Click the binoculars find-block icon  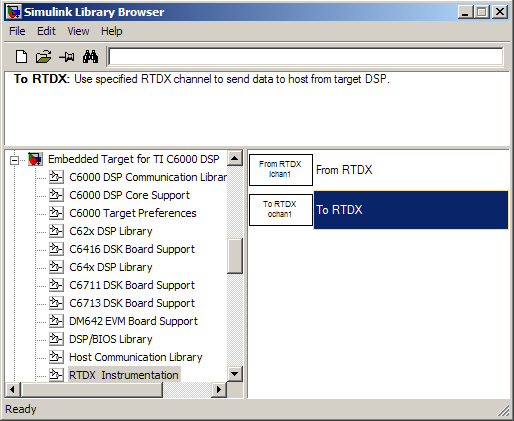(90, 57)
